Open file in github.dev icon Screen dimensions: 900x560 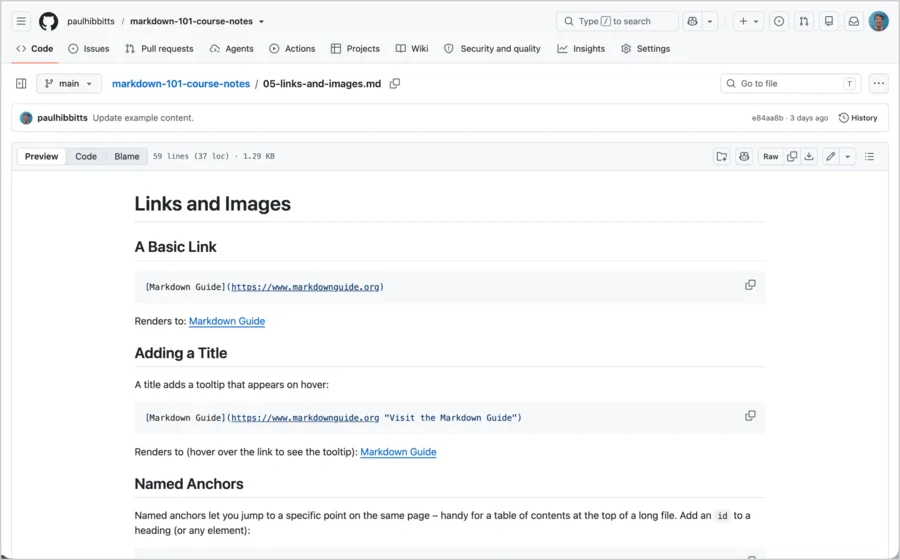point(721,157)
